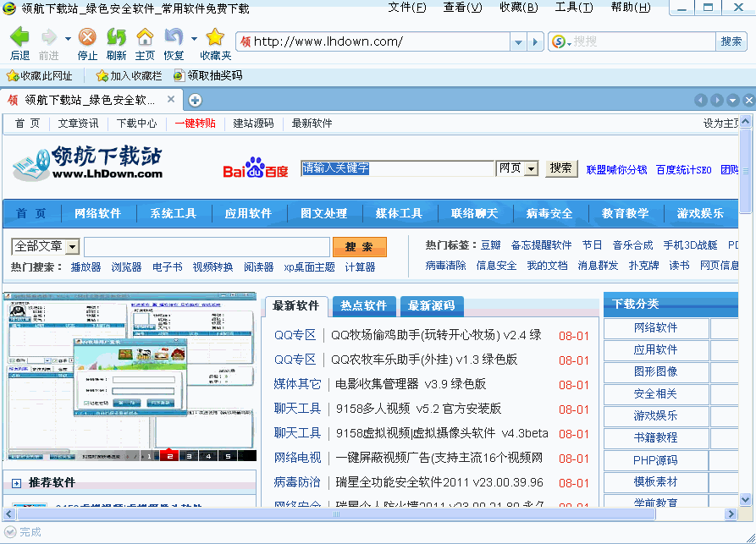Click the Go arrow next to the address bar

pyautogui.click(x=535, y=42)
